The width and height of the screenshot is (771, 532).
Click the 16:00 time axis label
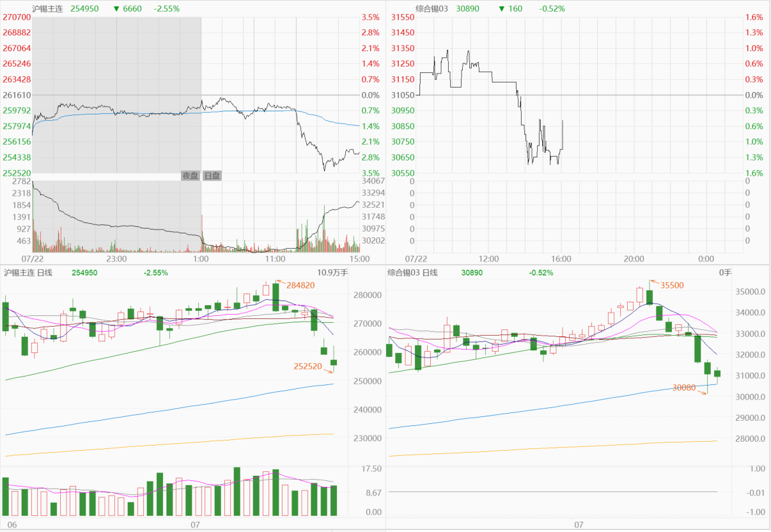[561, 259]
